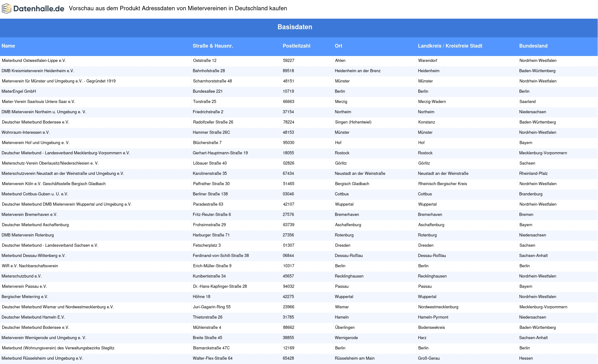Select DMB Mieterverein Rotenburg name cell
The image size is (598, 364).
(28, 235)
